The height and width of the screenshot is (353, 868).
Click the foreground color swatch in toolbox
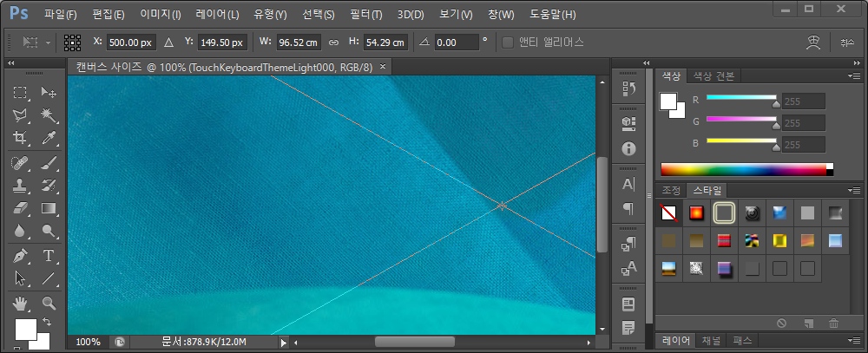coord(25,329)
